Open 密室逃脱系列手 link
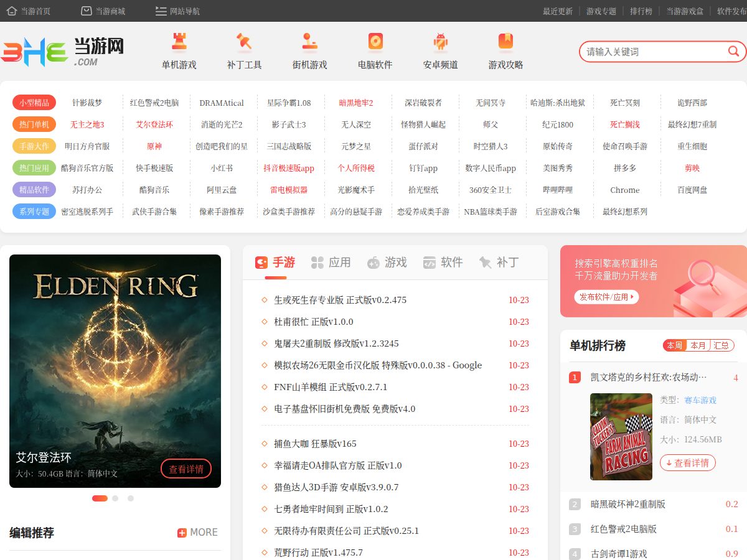The height and width of the screenshot is (560, 747). [87, 212]
